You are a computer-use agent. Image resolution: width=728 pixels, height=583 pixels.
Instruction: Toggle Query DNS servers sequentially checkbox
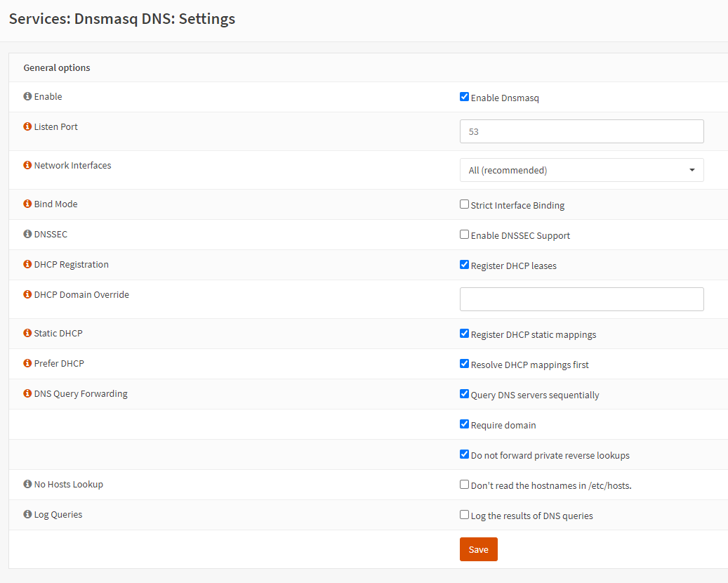tap(464, 393)
